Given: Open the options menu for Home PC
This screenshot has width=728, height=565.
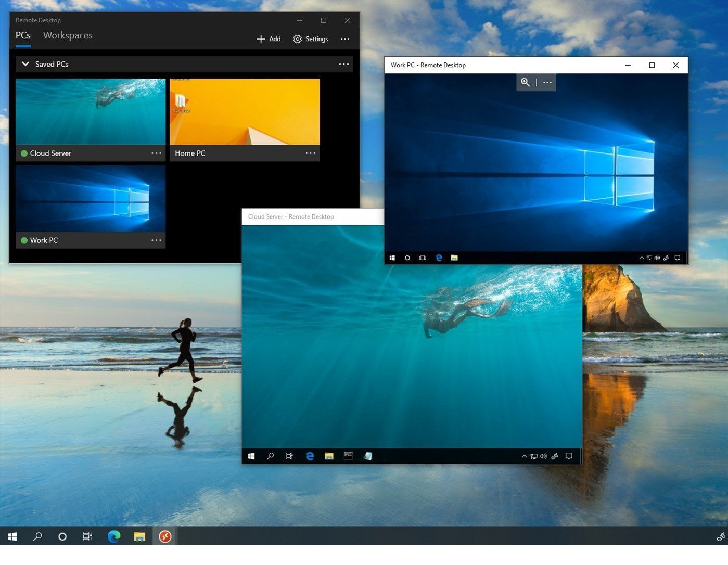Looking at the screenshot, I should tap(311, 153).
